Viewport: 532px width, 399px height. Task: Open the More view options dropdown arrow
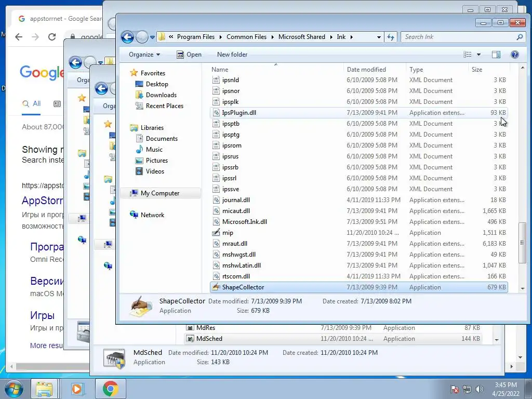point(478,55)
